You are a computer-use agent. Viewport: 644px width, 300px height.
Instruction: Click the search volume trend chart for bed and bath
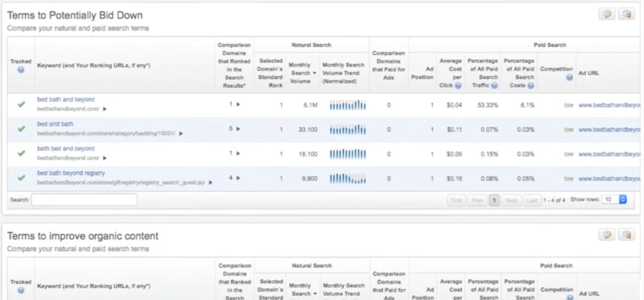(348, 130)
